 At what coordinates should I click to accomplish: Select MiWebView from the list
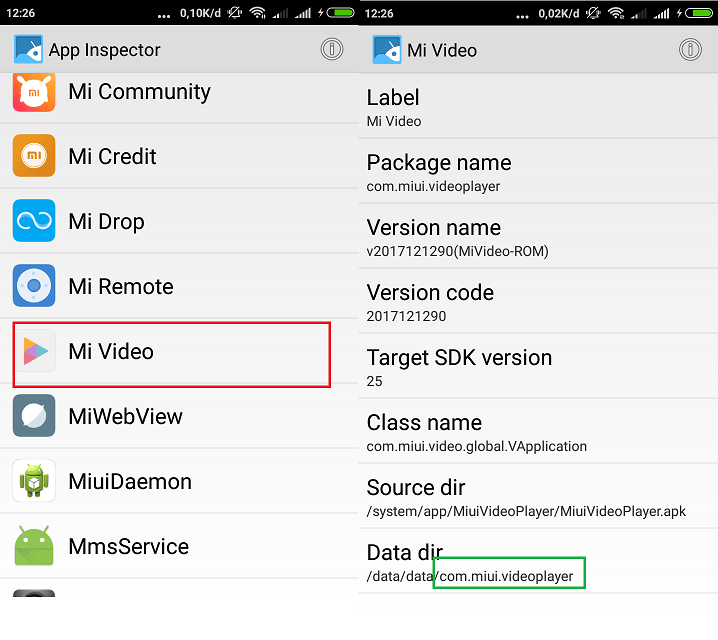pos(179,416)
